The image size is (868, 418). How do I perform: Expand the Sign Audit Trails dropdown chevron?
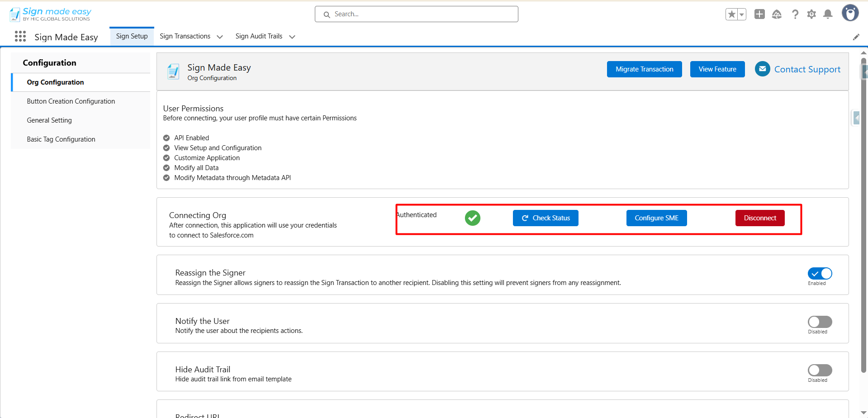click(x=292, y=37)
